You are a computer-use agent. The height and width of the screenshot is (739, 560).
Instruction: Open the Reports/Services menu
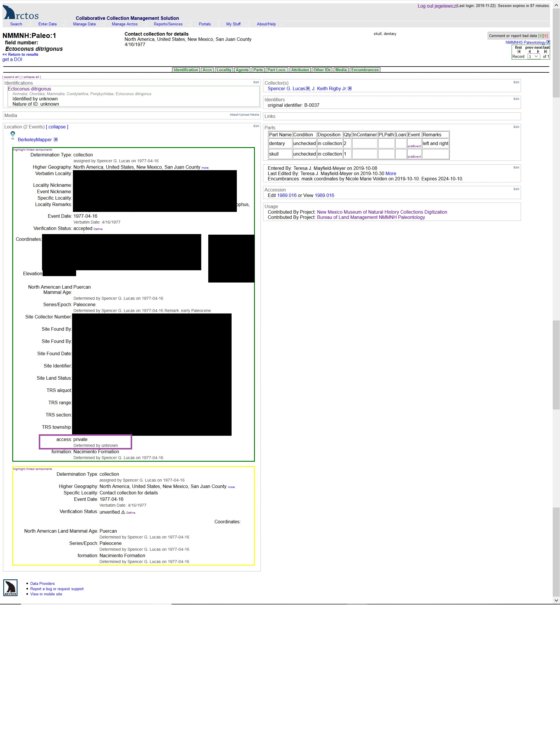click(168, 24)
